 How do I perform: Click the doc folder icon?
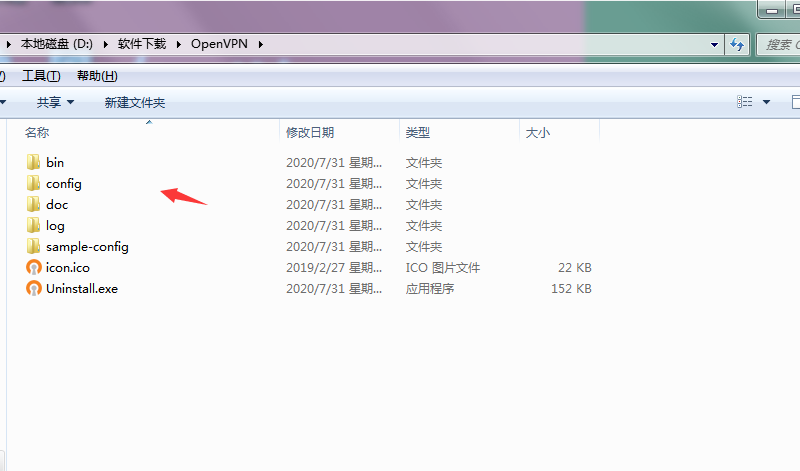tap(33, 204)
